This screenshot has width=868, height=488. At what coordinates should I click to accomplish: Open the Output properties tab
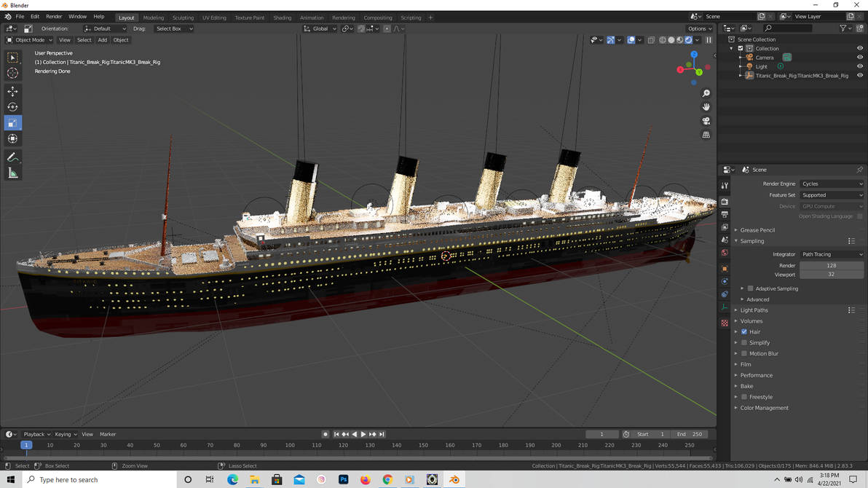point(725,214)
